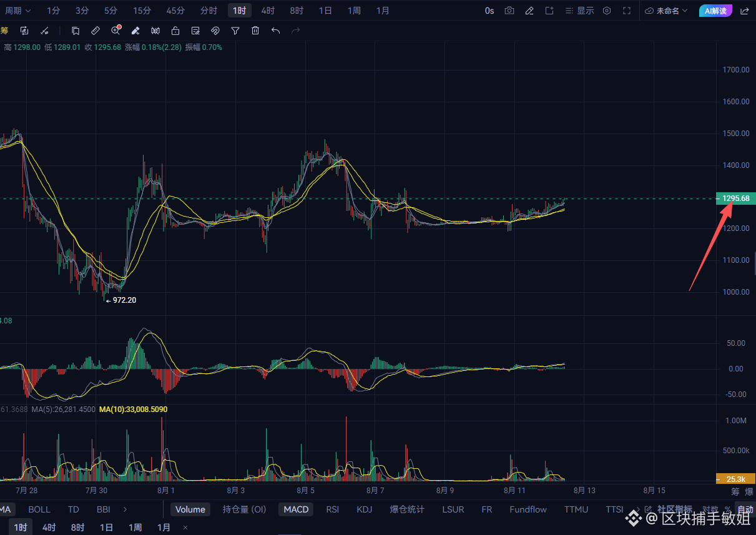Click the 0s countdown indicator
This screenshot has width=756, height=535.
click(x=489, y=11)
